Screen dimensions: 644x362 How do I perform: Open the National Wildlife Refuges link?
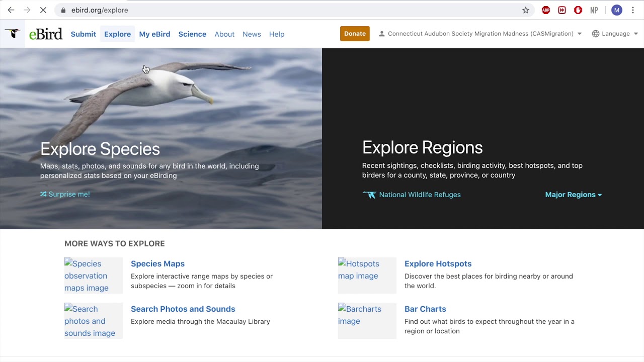[419, 195]
